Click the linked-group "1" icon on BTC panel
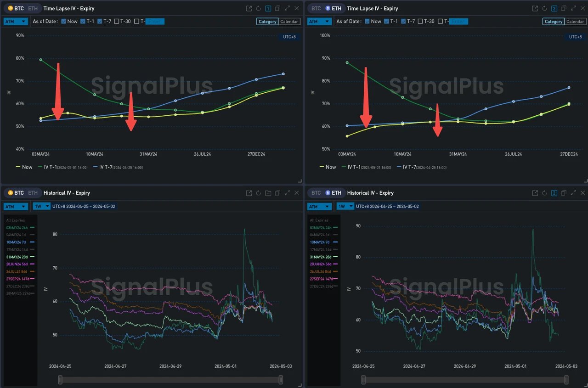The height and width of the screenshot is (388, 588). point(268,8)
